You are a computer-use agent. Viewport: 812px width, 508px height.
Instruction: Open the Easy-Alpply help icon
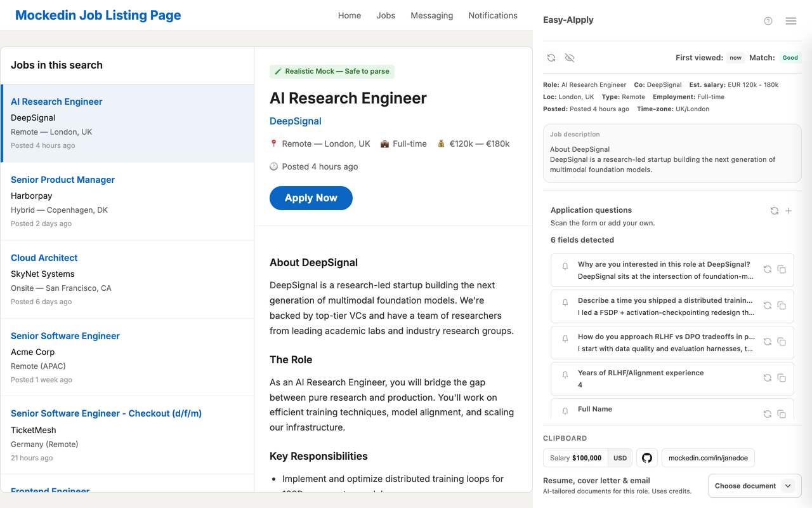pos(768,21)
